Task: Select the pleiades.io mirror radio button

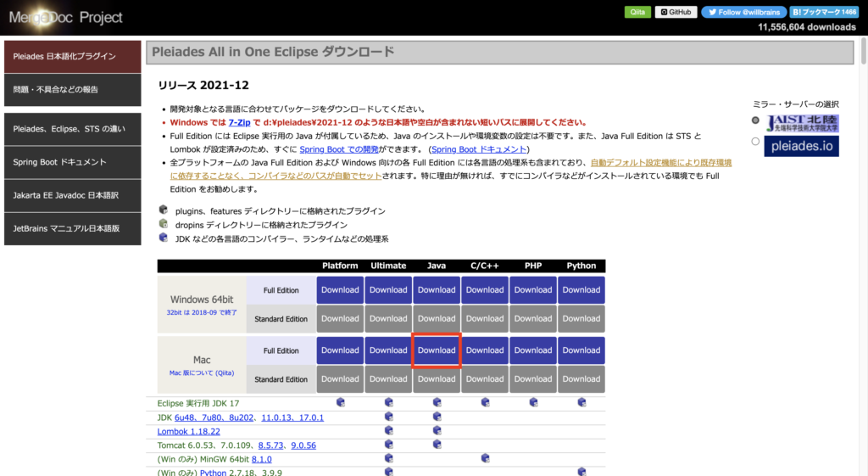Action: click(755, 142)
